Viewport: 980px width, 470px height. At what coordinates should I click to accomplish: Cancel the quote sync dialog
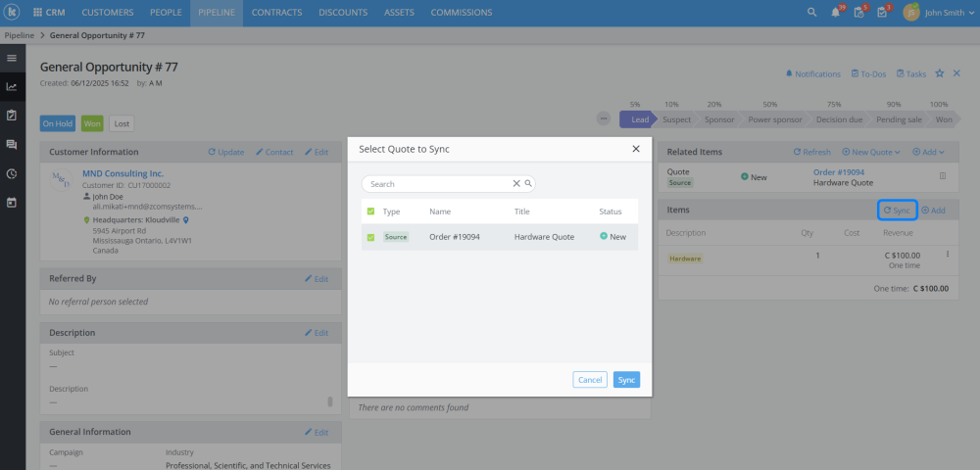590,380
